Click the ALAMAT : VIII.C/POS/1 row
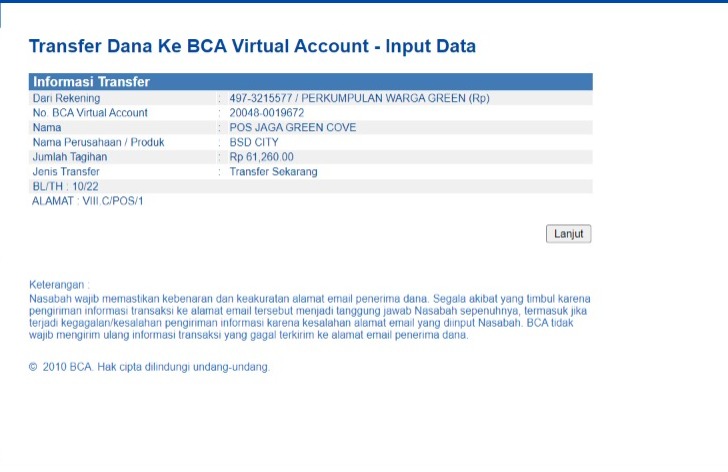The height and width of the screenshot is (472, 728). tap(88, 201)
